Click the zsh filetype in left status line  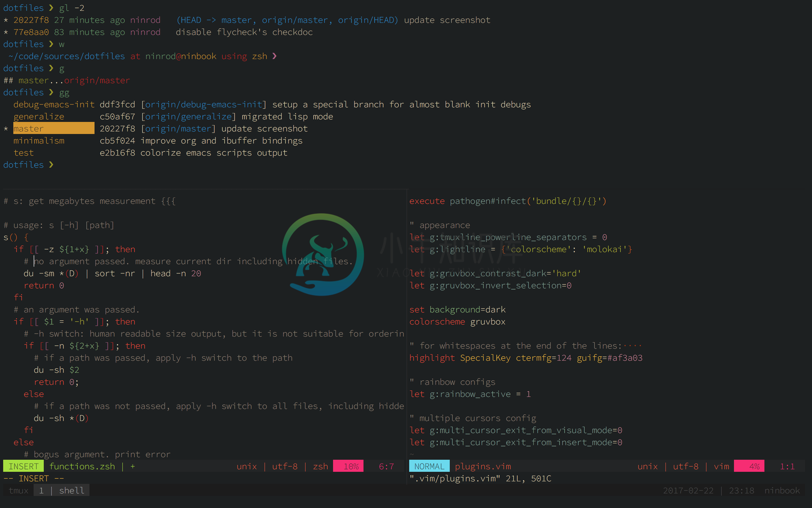(x=320, y=466)
